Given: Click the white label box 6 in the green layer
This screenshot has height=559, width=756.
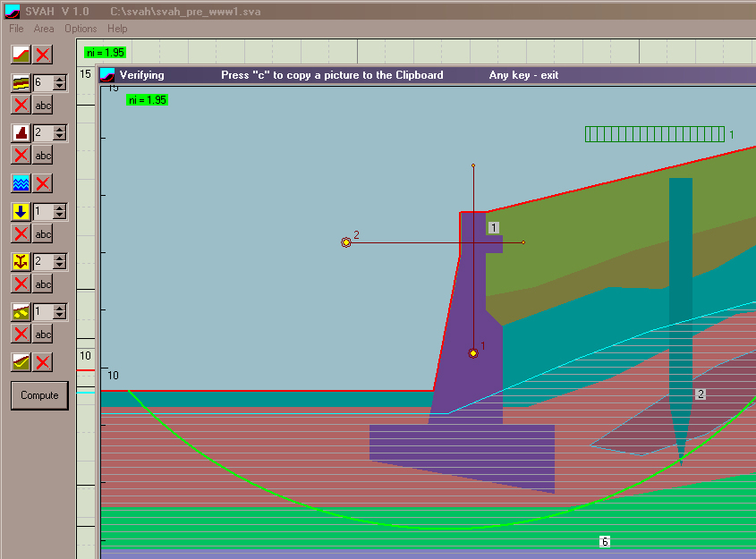Looking at the screenshot, I should click(605, 542).
